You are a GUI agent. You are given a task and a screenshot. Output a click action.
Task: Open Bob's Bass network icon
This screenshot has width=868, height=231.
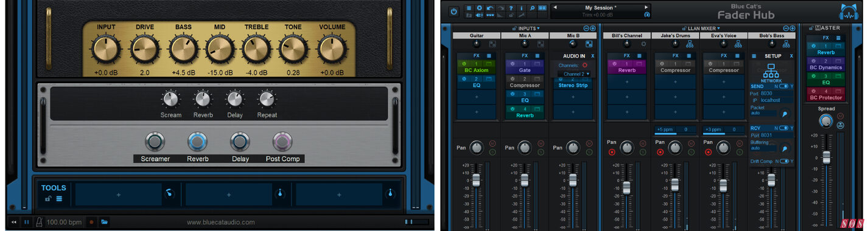coord(786,44)
